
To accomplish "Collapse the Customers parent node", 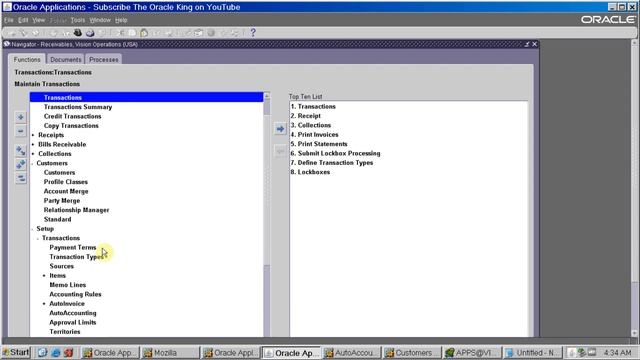I will coord(33,163).
